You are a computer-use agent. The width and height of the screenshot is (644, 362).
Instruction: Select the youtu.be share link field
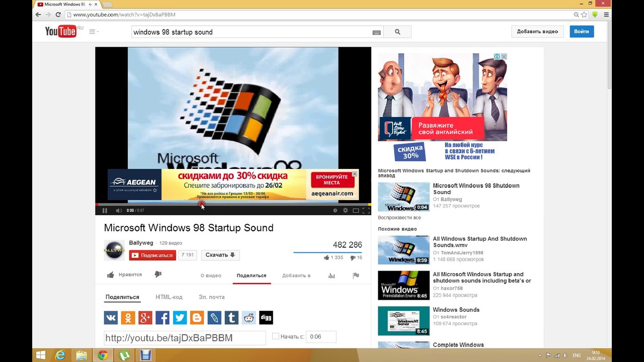tap(185, 338)
